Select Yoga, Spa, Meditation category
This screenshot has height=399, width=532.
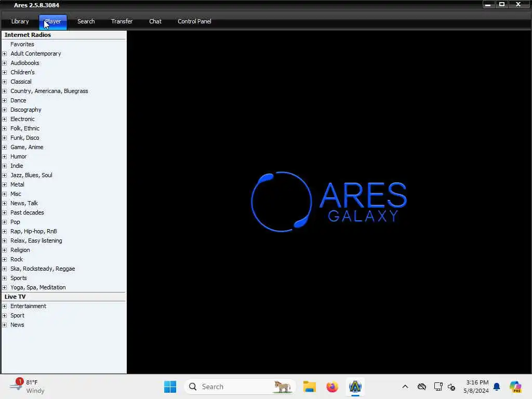[x=38, y=287]
